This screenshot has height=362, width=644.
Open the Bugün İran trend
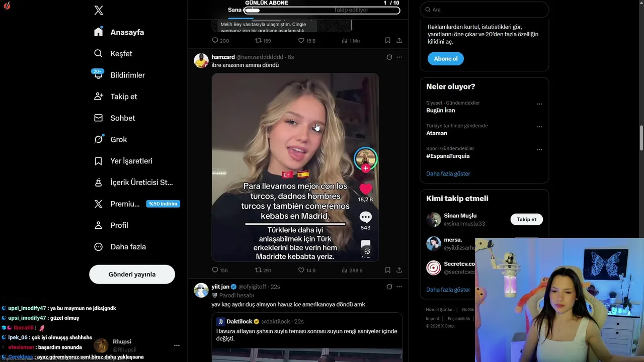coord(440,111)
